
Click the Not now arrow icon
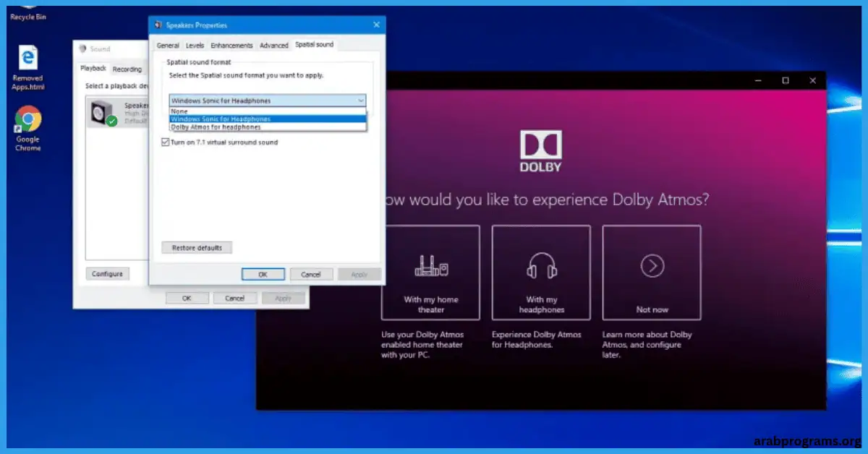pos(652,266)
